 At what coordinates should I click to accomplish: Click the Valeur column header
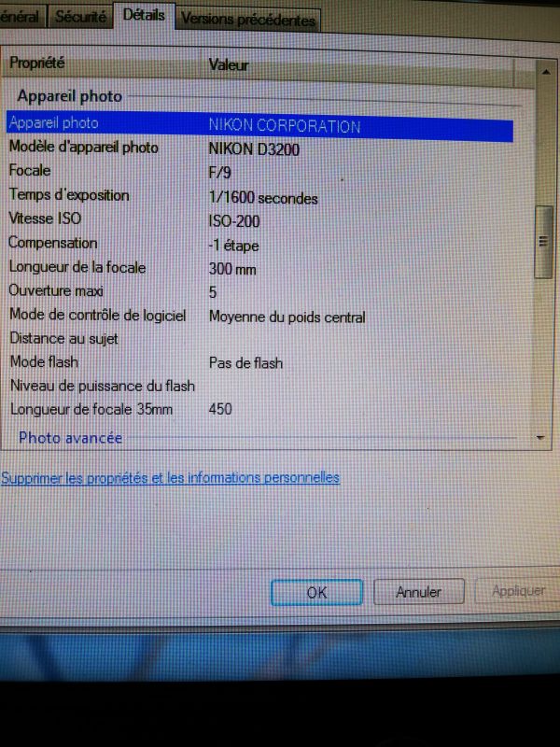pos(359,65)
